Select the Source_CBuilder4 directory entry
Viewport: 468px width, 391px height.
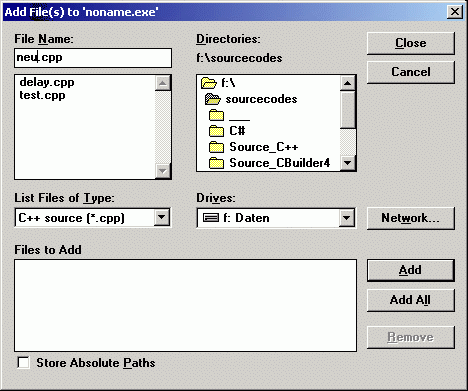(280, 163)
